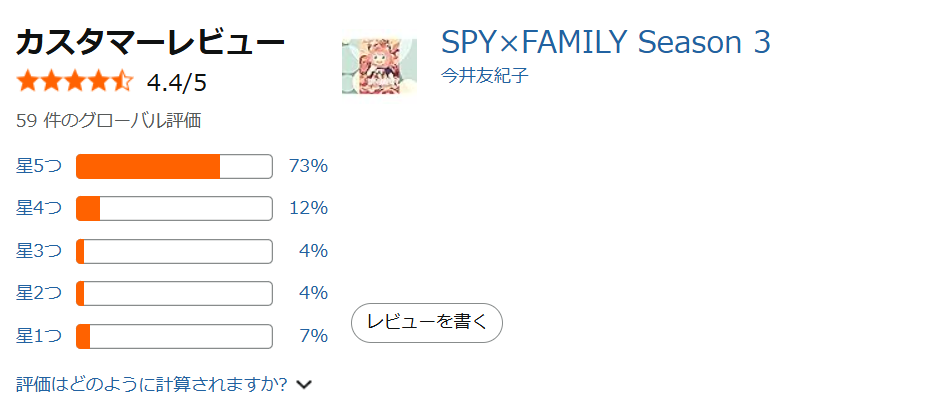929x420 pixels.
Task: Click 評価はどのように計算されますか? text
Action: [152, 384]
